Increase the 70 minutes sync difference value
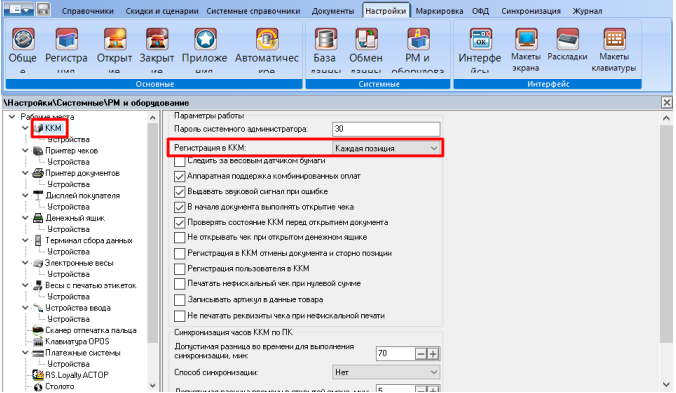676x393 pixels. [x=433, y=354]
